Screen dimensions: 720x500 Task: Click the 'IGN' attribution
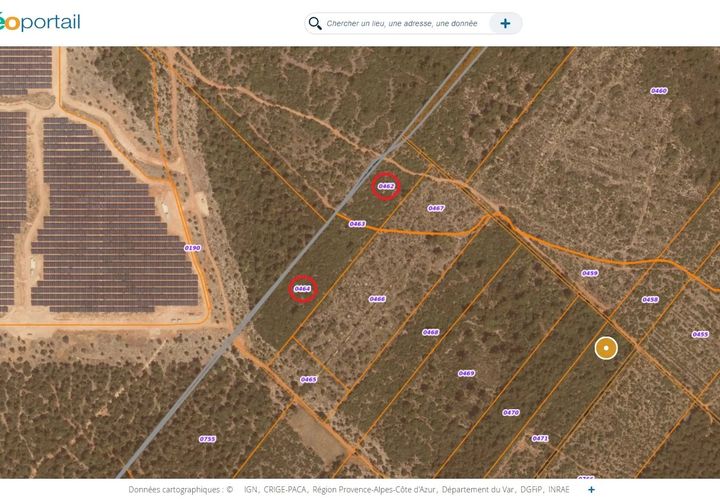pyautogui.click(x=251, y=489)
